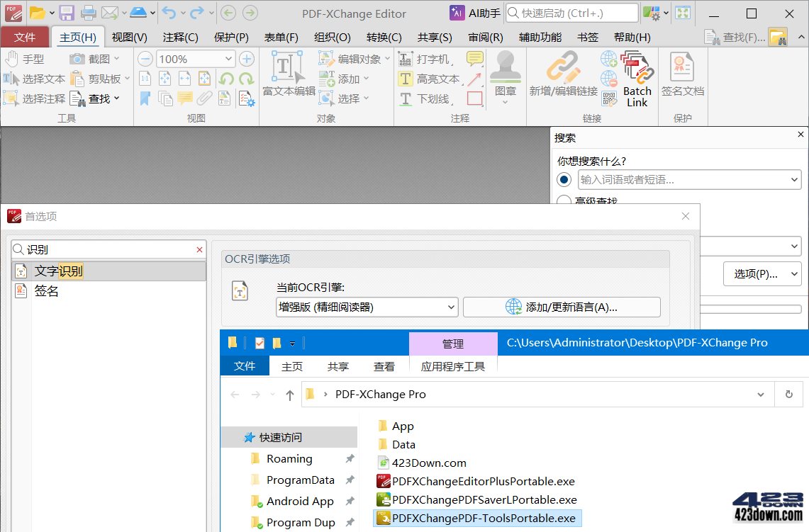Select the 高亮文本 highlight text tool
The width and height of the screenshot is (809, 532).
pyautogui.click(x=431, y=79)
